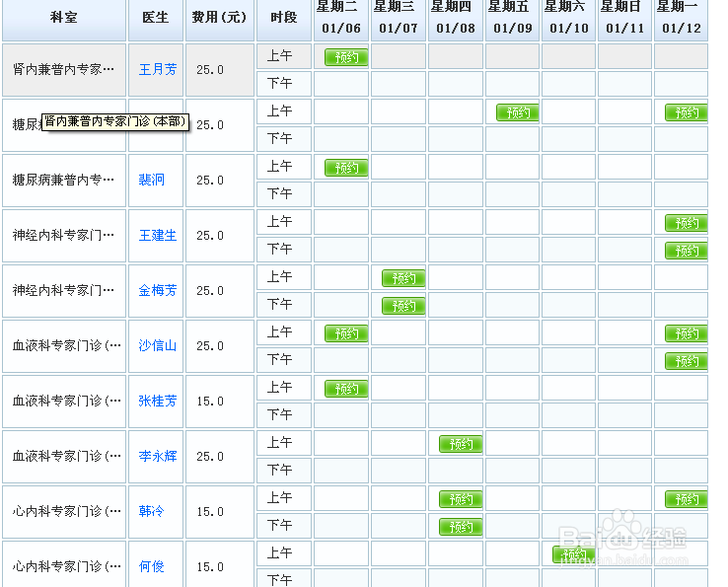
Task: Book 王建生 morning appointment on 01/12
Action: 686,223
